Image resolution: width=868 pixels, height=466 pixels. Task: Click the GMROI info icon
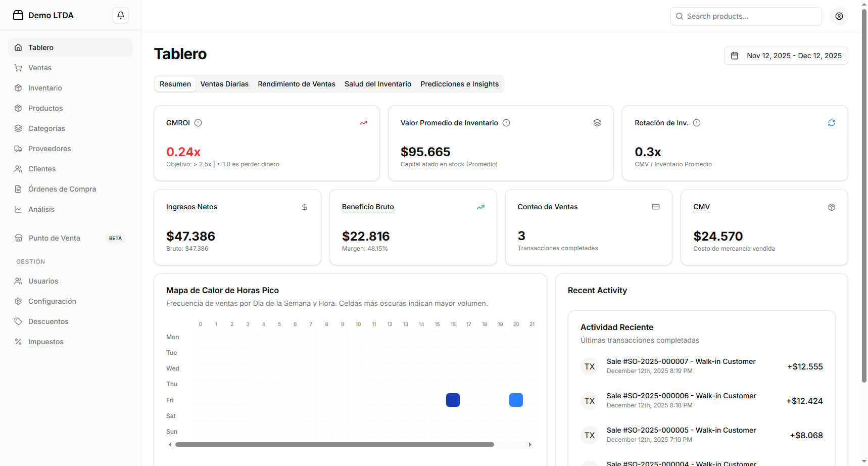coord(198,123)
